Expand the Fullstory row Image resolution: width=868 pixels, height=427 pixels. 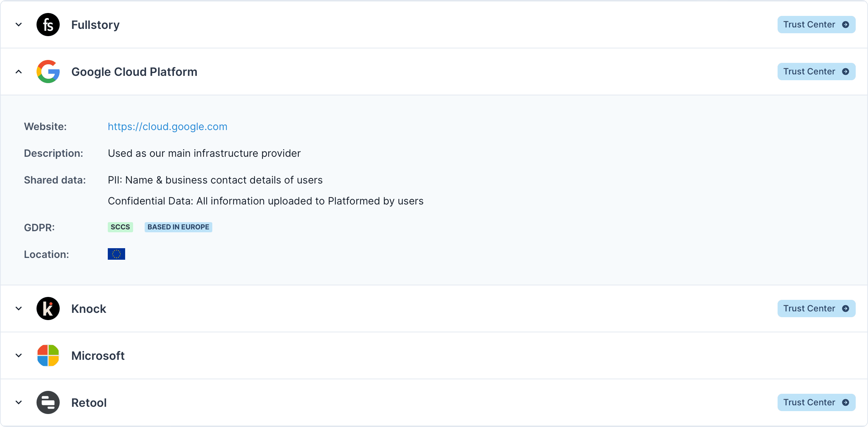pyautogui.click(x=19, y=25)
